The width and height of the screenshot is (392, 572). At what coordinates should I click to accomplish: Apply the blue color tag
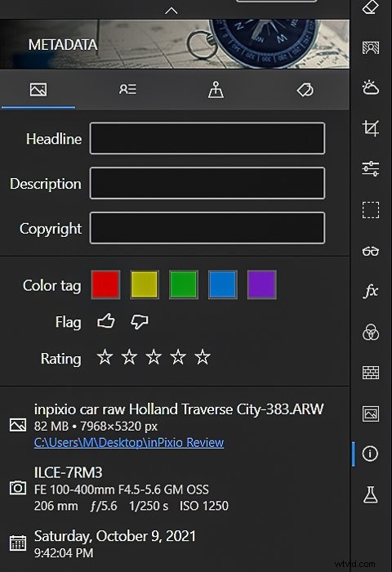pos(222,284)
